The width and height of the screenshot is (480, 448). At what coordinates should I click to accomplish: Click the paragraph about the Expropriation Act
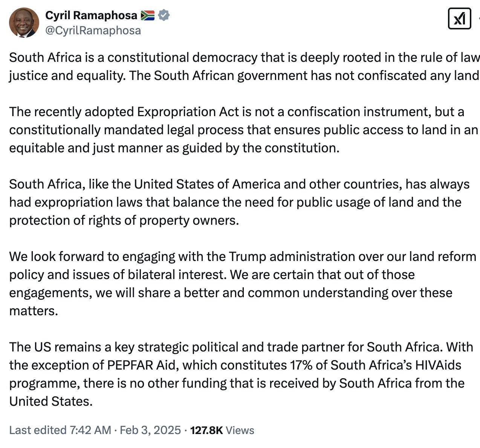241,130
